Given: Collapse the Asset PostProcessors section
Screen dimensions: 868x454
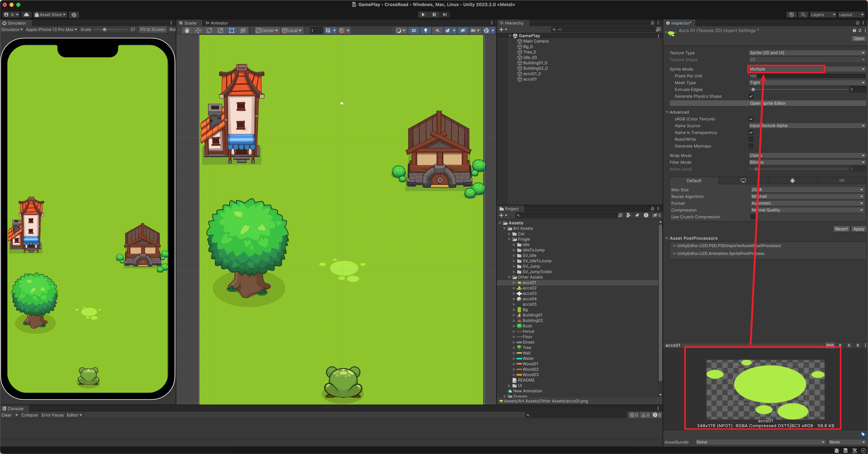Looking at the screenshot, I should click(667, 238).
